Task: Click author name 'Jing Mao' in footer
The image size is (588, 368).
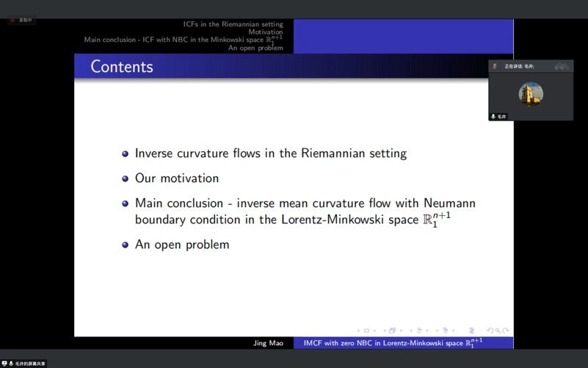Action: (268, 343)
